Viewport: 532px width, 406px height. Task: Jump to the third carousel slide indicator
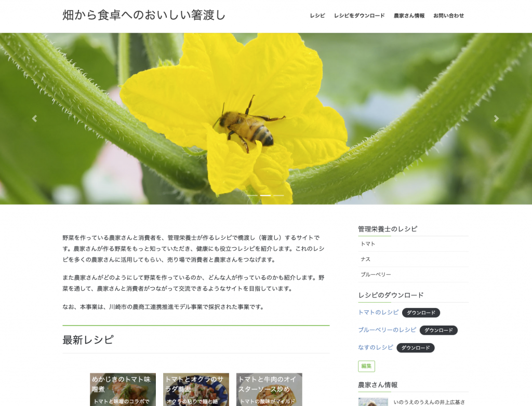tap(278, 195)
